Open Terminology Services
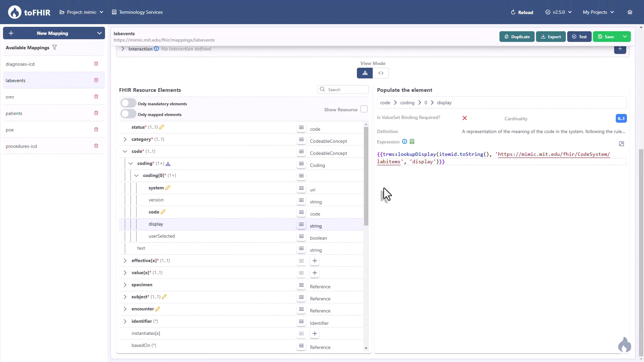Screen dimensions: 644x362 coord(137,12)
